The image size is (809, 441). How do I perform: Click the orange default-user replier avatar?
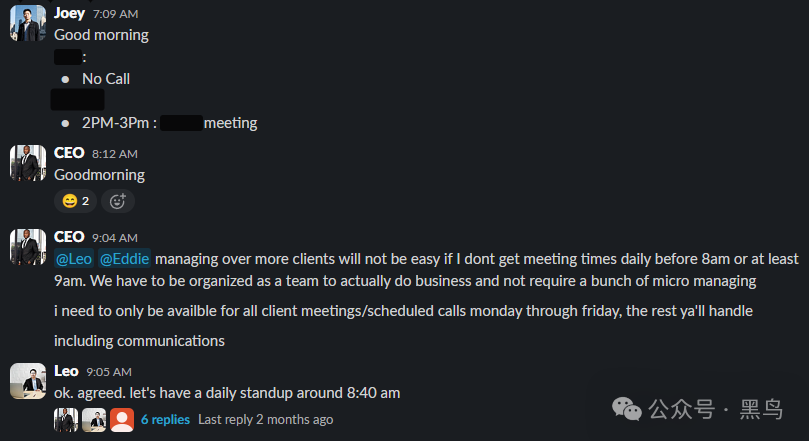122,420
